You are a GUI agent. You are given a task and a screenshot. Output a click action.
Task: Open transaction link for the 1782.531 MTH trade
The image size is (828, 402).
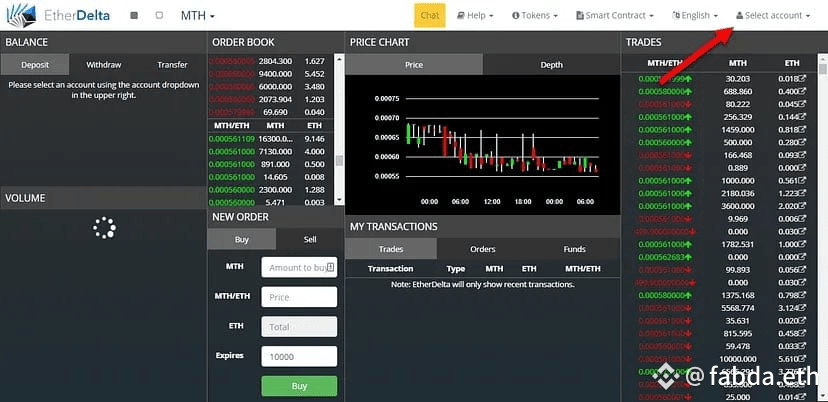coord(803,244)
